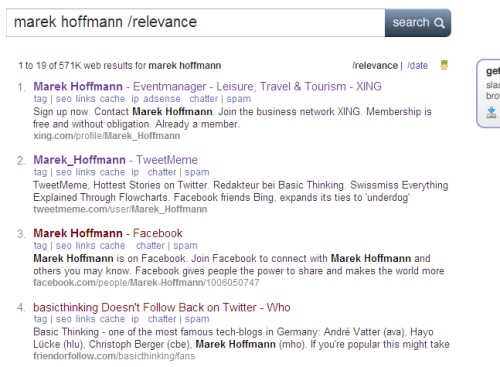Screen dimensions: 500x367
Task: Open Marek Hoffmann XING Eventmanager result
Action: 207,86
